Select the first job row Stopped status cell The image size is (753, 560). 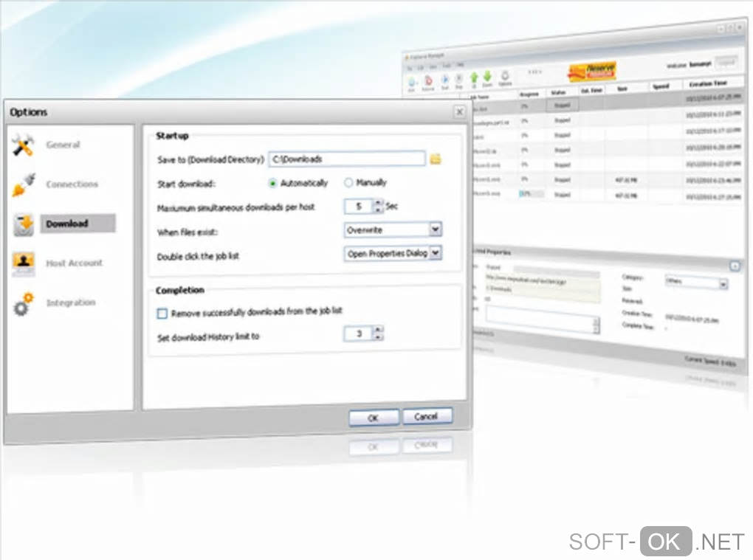point(562,105)
